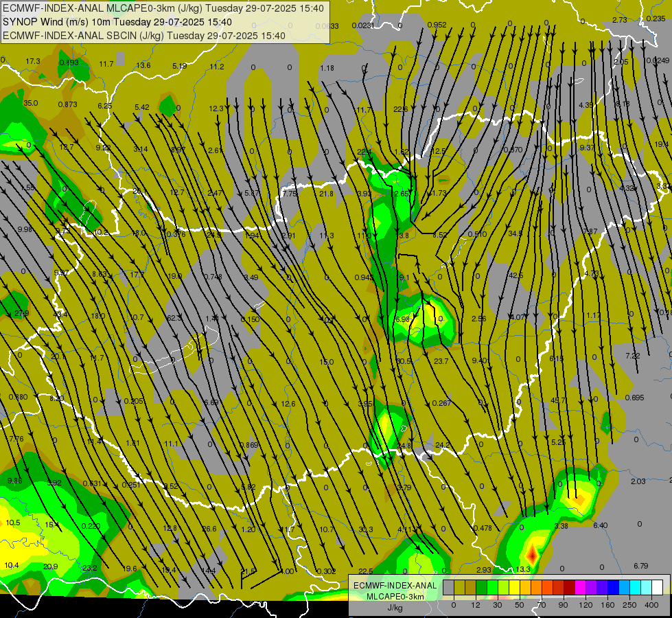Click the bright green legend swatch

click(x=493, y=587)
